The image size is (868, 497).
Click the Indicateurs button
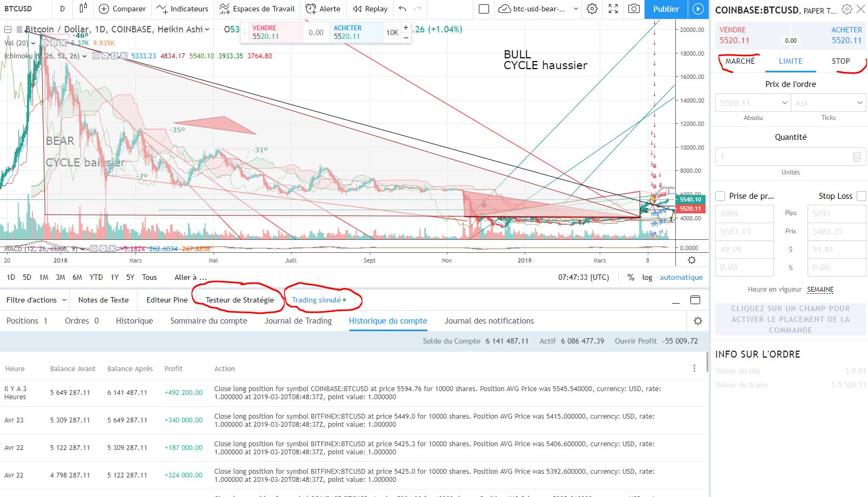(x=182, y=9)
